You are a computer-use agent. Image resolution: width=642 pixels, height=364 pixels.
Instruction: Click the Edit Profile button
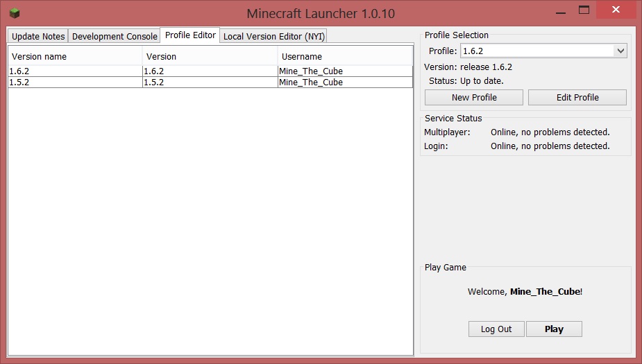click(x=577, y=97)
